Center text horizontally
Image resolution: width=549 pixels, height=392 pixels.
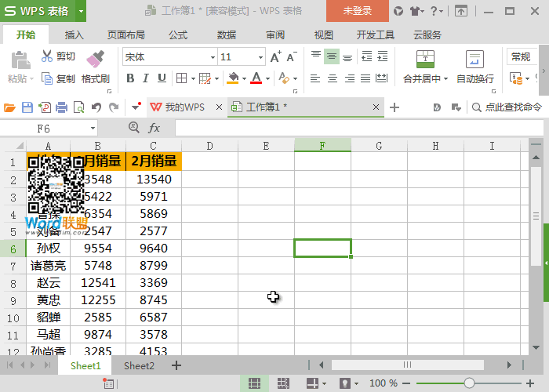[x=333, y=78]
